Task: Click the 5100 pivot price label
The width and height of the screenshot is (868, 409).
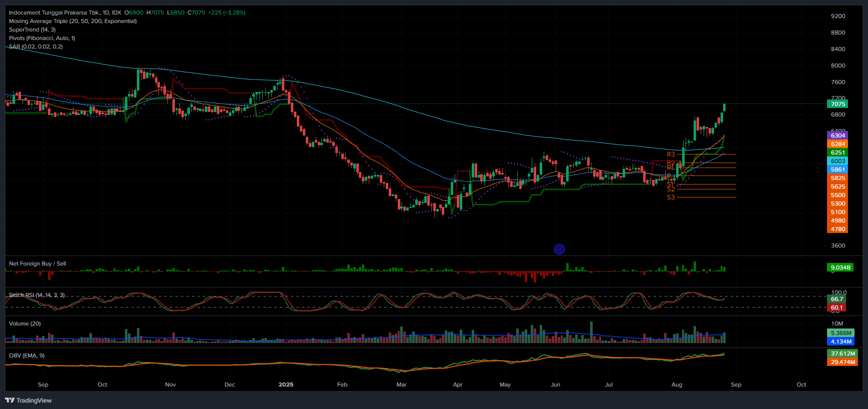Action: pyautogui.click(x=838, y=212)
